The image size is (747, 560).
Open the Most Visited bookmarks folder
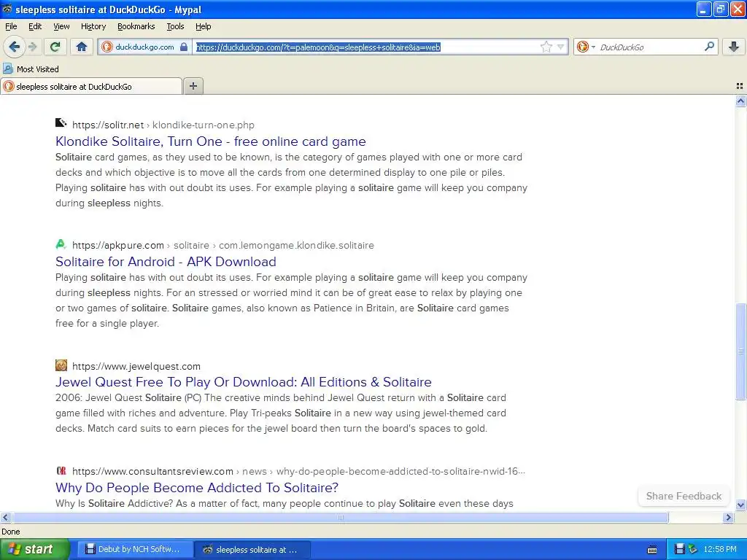[31, 69]
